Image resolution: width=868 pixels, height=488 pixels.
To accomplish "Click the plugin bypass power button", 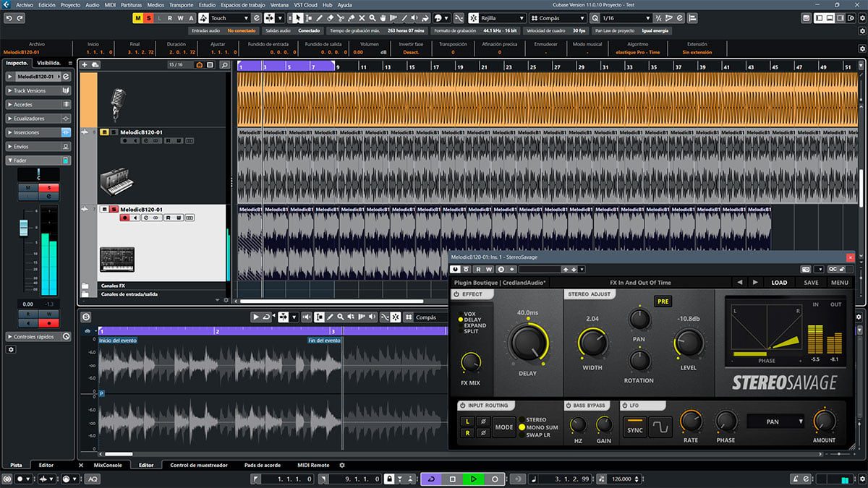I will [x=455, y=269].
